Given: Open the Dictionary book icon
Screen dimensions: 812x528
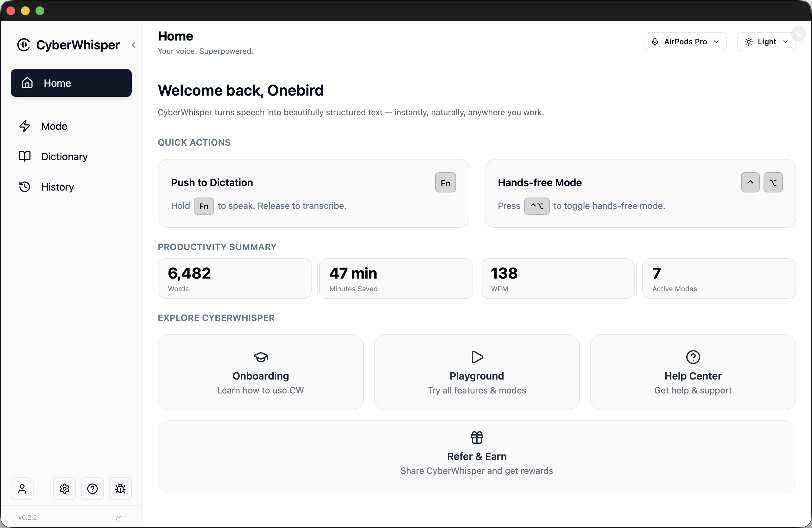Looking at the screenshot, I should tap(25, 156).
